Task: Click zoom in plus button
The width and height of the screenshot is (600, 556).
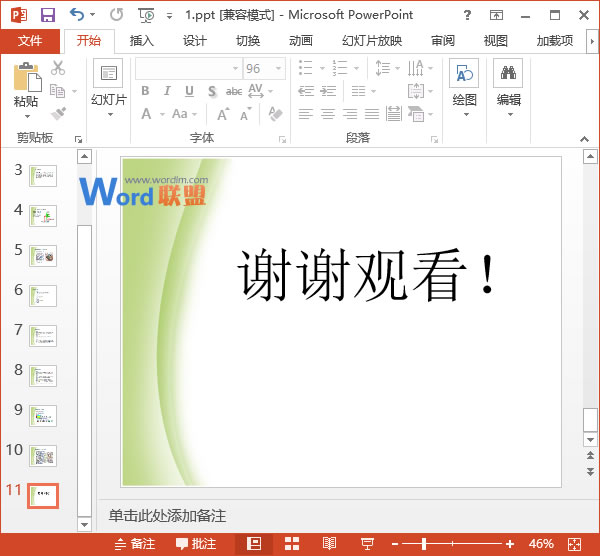Action: click(510, 543)
